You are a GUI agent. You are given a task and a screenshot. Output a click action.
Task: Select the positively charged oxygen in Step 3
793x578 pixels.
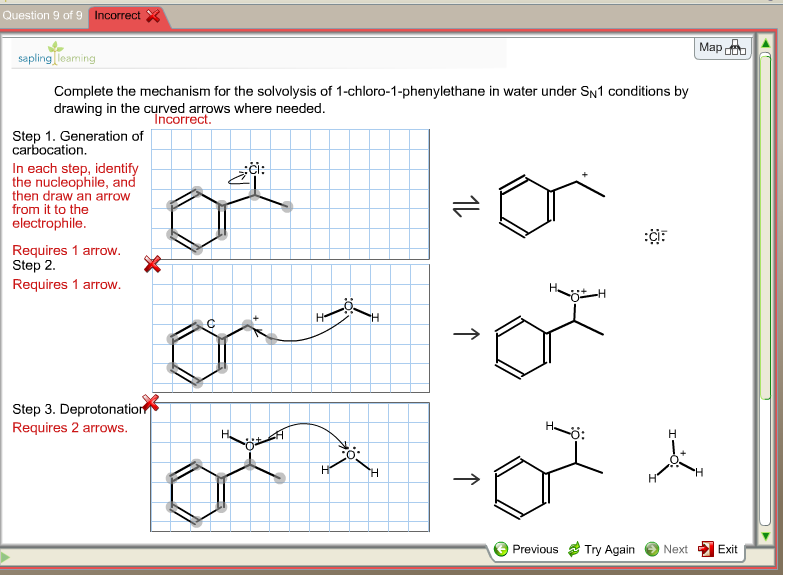pyautogui.click(x=250, y=445)
